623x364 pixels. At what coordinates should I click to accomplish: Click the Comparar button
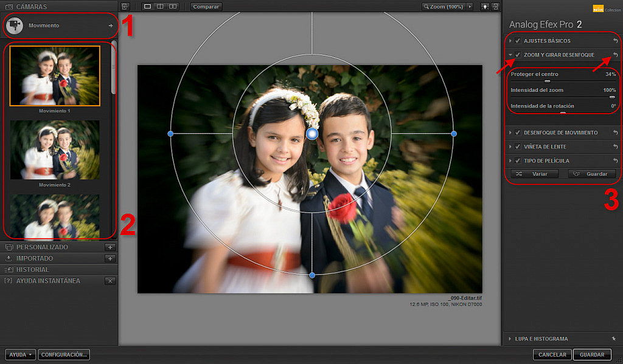pyautogui.click(x=206, y=7)
